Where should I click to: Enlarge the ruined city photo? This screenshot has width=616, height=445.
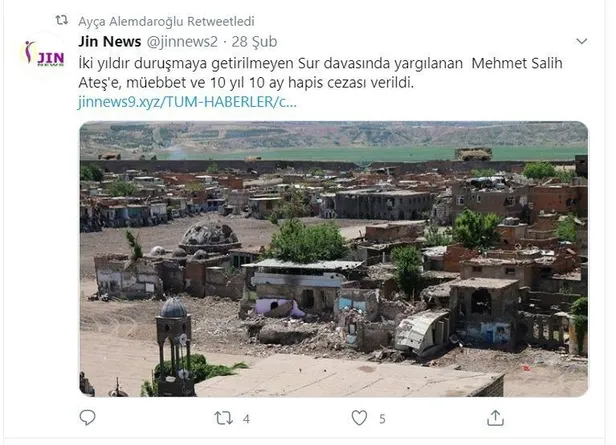click(334, 259)
